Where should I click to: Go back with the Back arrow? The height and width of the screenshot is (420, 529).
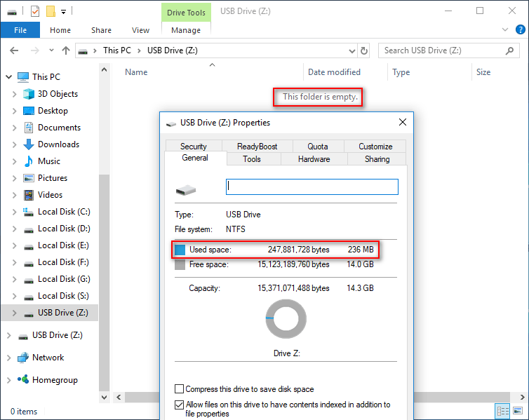pyautogui.click(x=14, y=50)
